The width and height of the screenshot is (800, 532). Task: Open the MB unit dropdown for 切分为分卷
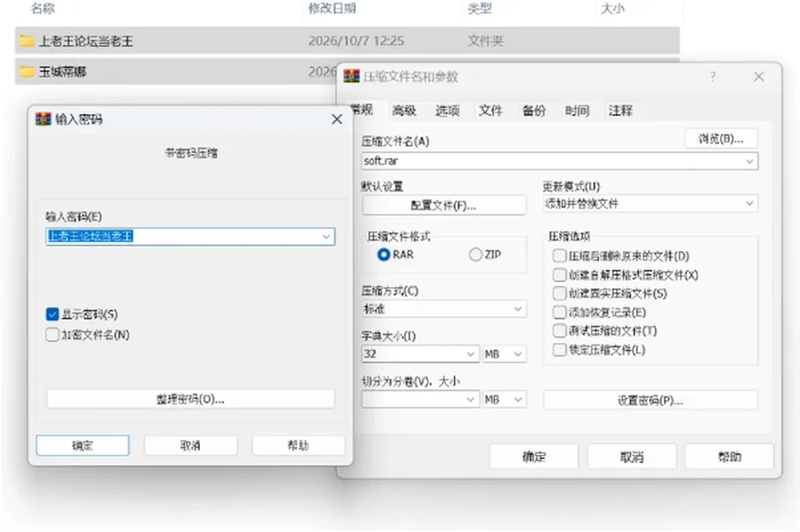[503, 399]
